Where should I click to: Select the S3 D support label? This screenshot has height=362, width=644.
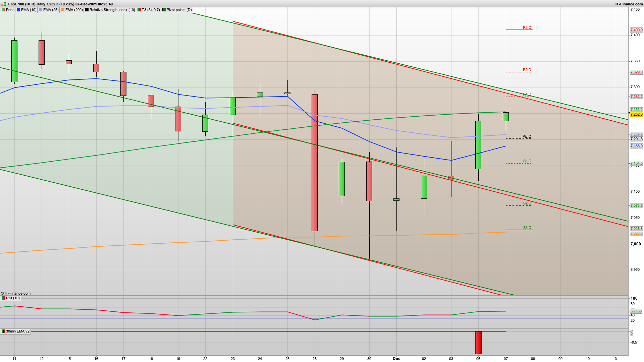[527, 228]
